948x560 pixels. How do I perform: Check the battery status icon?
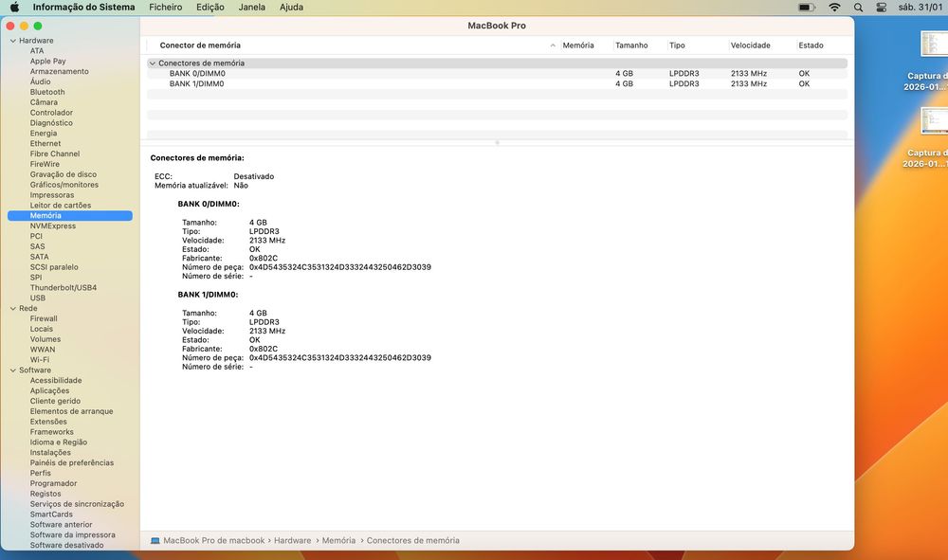[806, 8]
